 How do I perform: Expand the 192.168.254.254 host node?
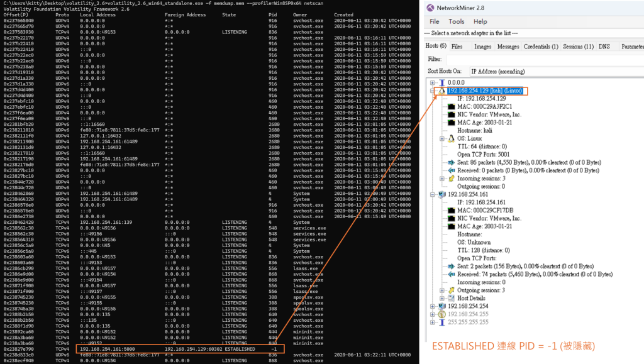433,306
